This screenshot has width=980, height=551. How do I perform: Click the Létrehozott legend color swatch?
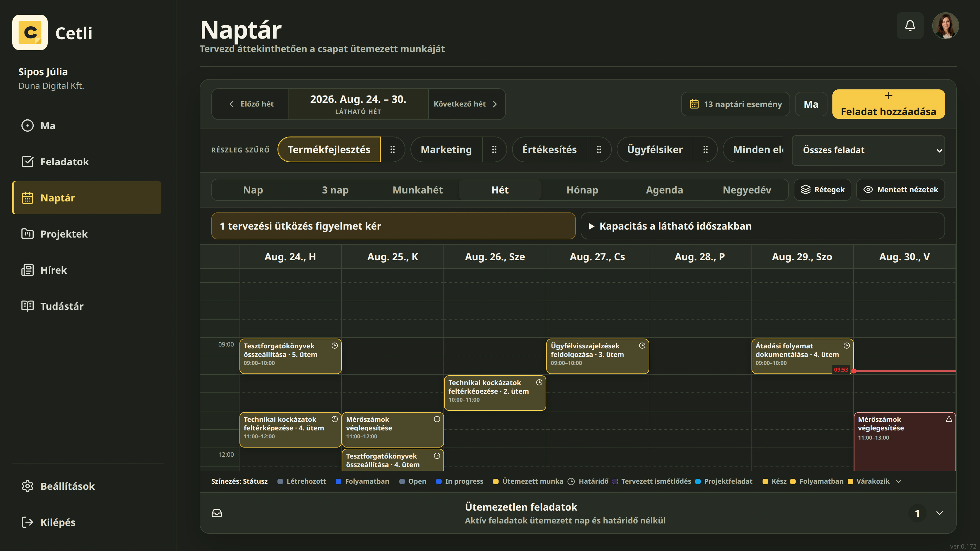[281, 482]
